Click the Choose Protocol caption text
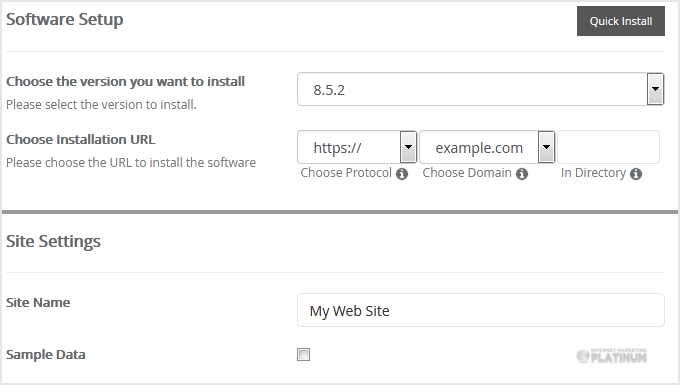 click(346, 173)
